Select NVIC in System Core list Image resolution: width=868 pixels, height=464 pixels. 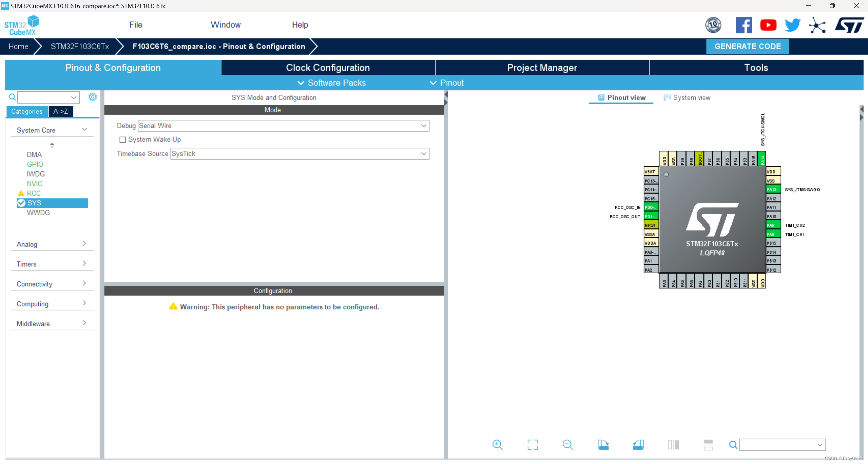point(34,184)
